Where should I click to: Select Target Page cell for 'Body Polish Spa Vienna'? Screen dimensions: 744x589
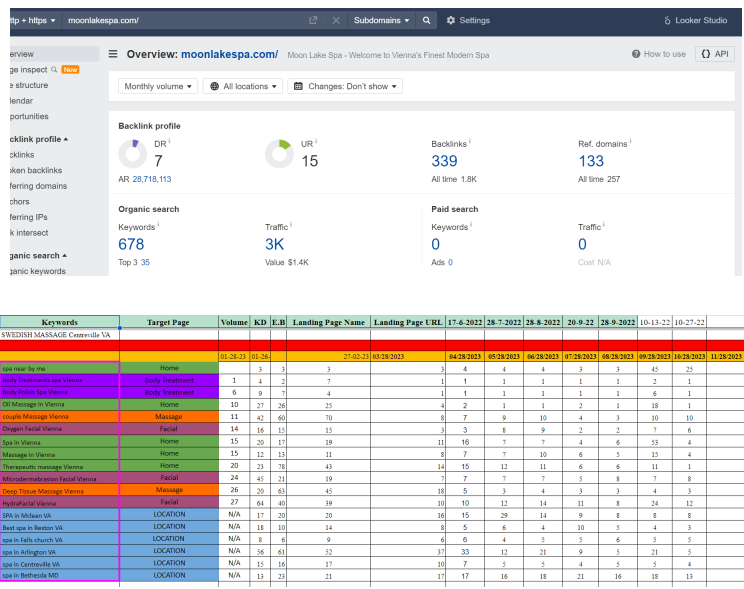(x=169, y=393)
